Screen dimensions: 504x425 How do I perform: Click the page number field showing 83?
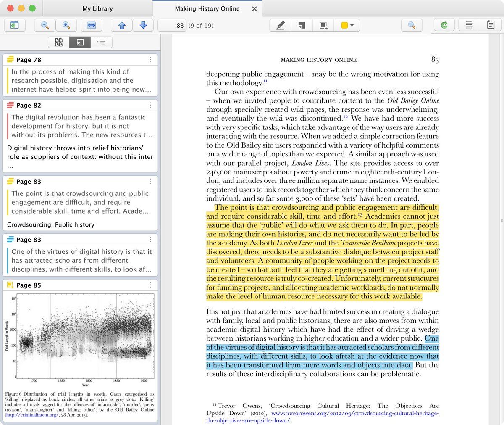click(x=172, y=25)
